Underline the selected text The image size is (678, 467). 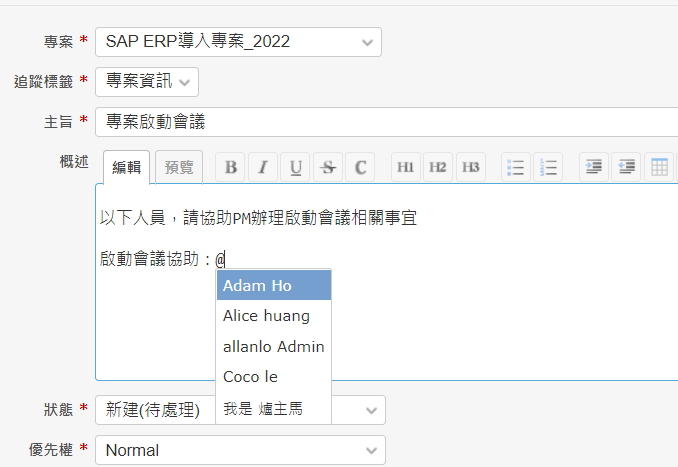[x=296, y=167]
